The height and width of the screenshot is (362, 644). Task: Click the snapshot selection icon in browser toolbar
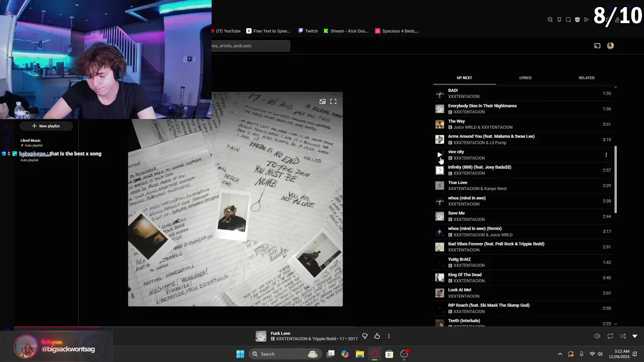coord(568,20)
